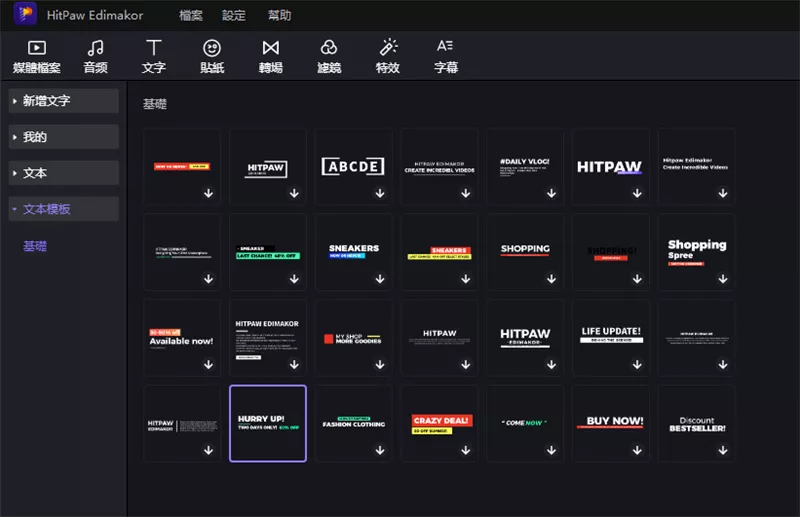The width and height of the screenshot is (800, 517).
Task: Download the COME NOW template
Action: [552, 451]
